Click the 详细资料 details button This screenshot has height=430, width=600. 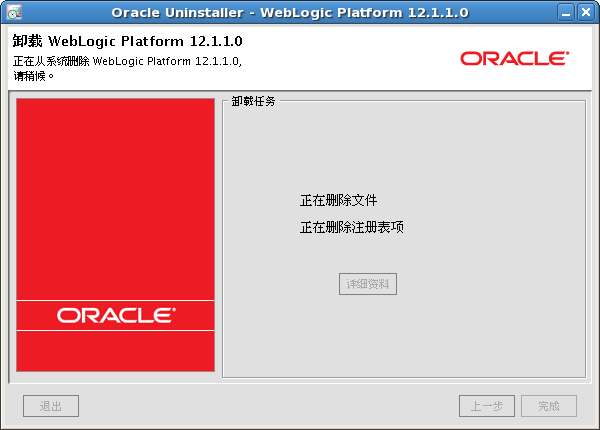pos(367,284)
